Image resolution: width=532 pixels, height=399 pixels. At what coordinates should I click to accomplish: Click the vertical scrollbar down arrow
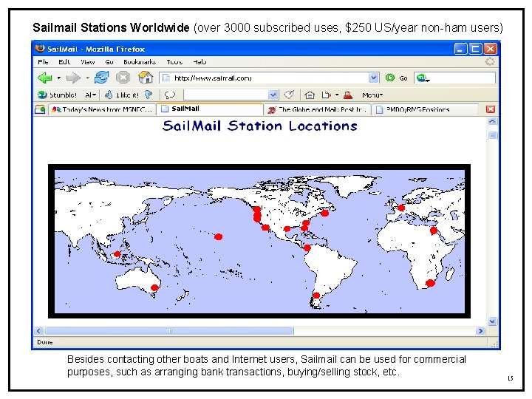(492, 321)
